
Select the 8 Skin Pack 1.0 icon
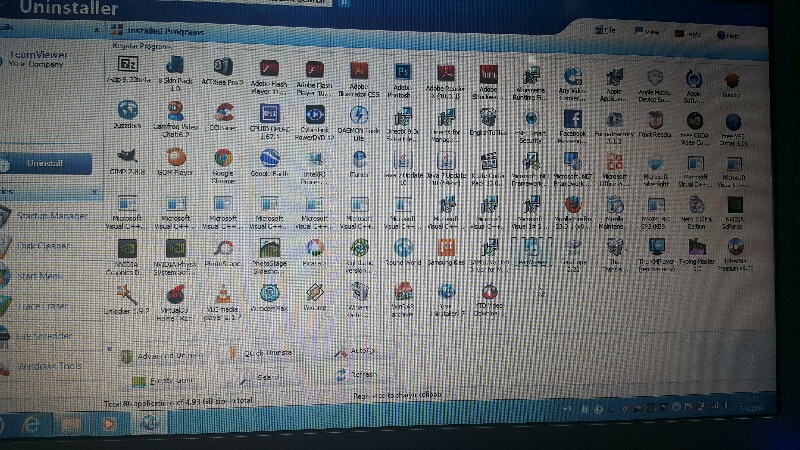tap(176, 65)
